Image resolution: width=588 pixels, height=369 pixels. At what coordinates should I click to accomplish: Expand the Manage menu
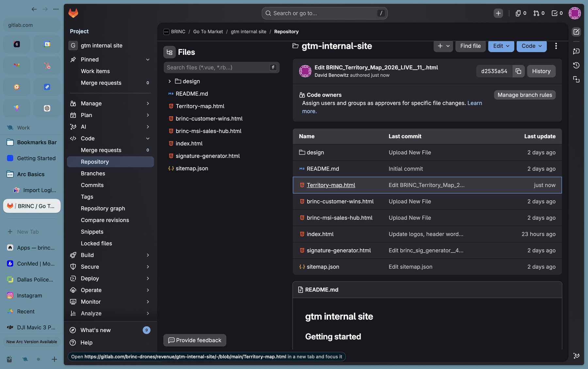(x=110, y=104)
